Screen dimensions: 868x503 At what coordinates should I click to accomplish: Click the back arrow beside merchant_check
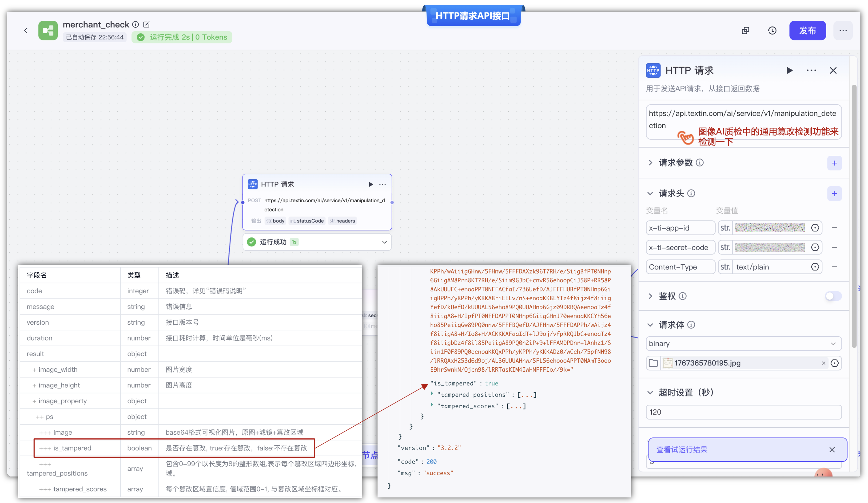tap(26, 31)
